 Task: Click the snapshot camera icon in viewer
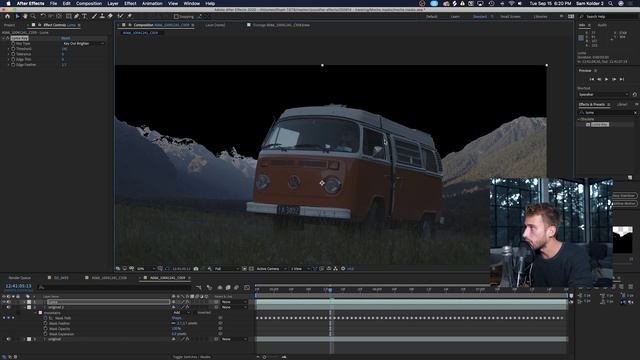pos(196,269)
